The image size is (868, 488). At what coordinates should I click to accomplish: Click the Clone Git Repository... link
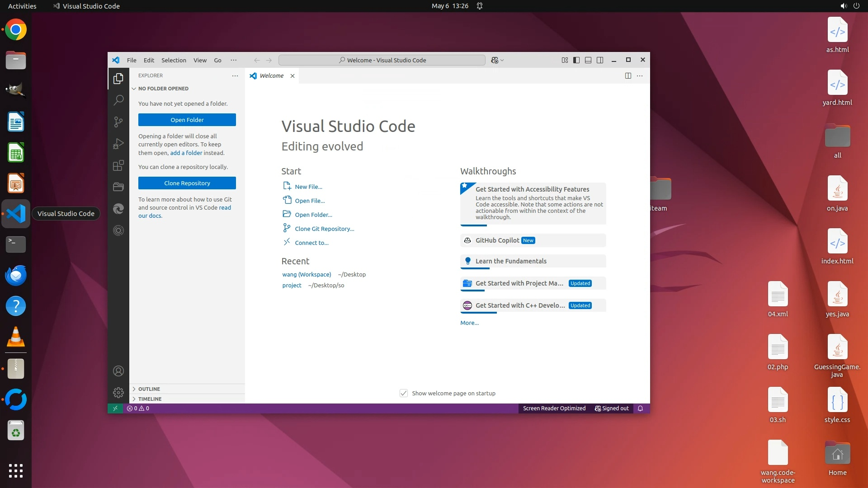pyautogui.click(x=324, y=229)
